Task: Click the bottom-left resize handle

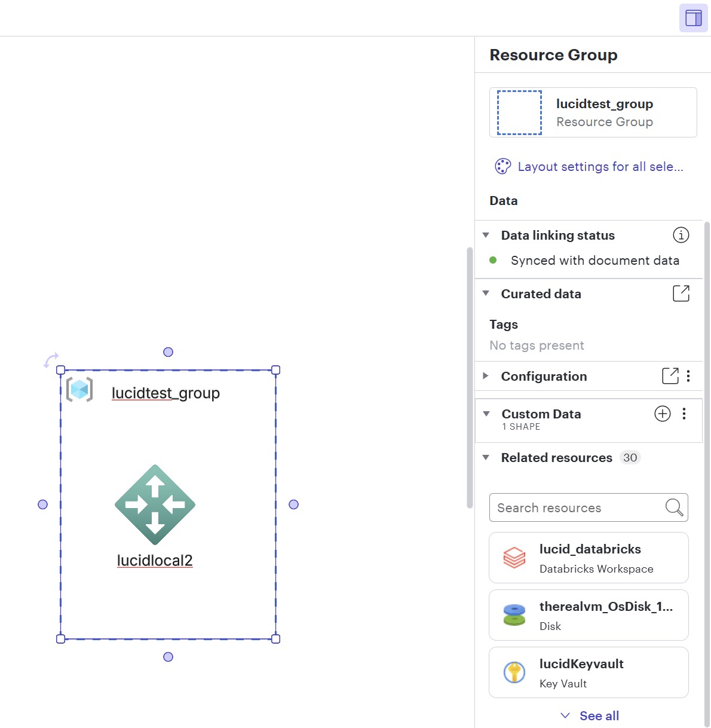Action: (x=60, y=639)
